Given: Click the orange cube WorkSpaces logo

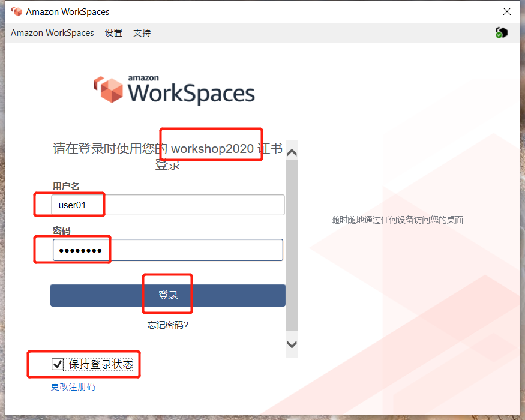Looking at the screenshot, I should click(x=108, y=89).
